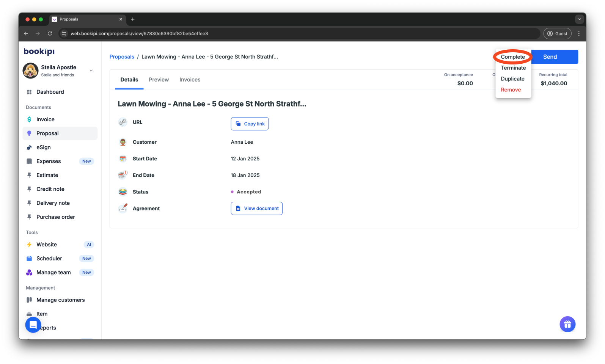Click the Copy link button
This screenshot has height=364, width=605.
pos(250,124)
